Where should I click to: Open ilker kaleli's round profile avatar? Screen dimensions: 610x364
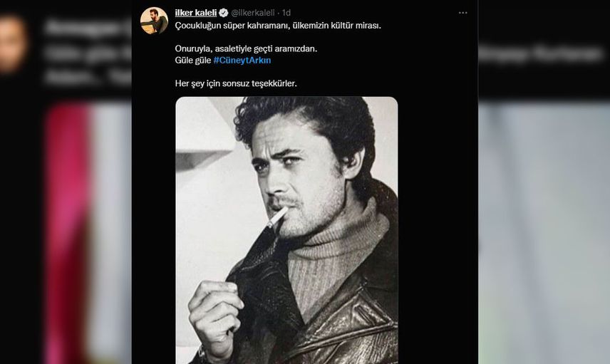(154, 21)
